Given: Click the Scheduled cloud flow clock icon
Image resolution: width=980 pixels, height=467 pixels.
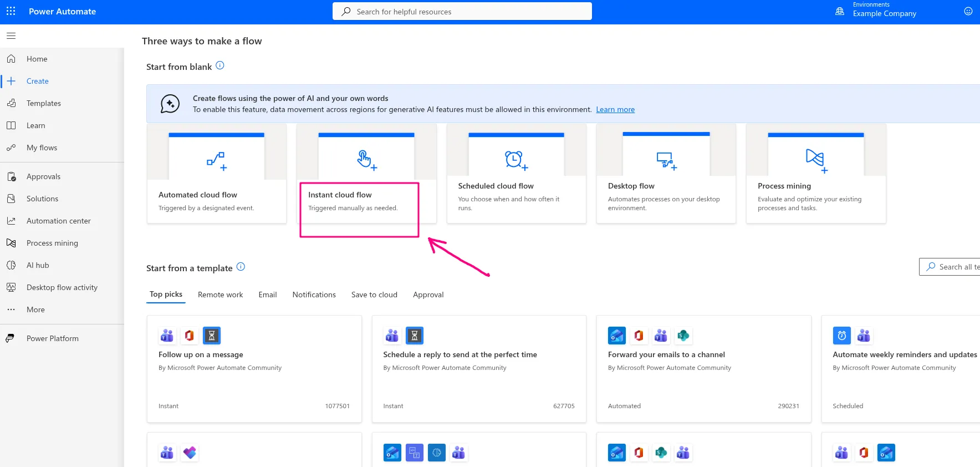Looking at the screenshot, I should click(x=516, y=160).
